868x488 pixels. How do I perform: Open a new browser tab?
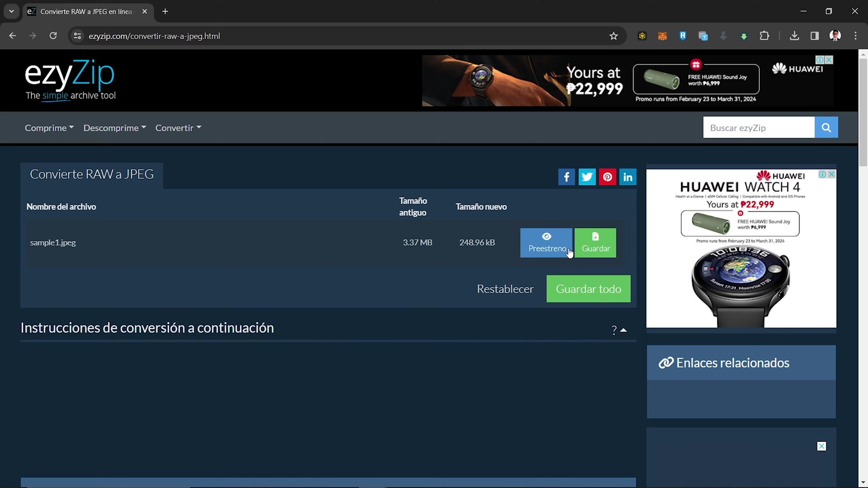[x=165, y=11]
